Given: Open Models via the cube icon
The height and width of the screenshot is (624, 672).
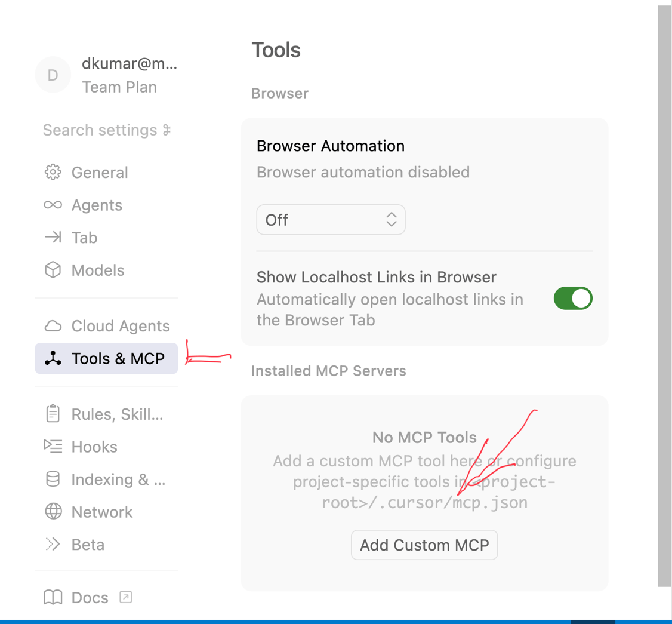Looking at the screenshot, I should 53,270.
